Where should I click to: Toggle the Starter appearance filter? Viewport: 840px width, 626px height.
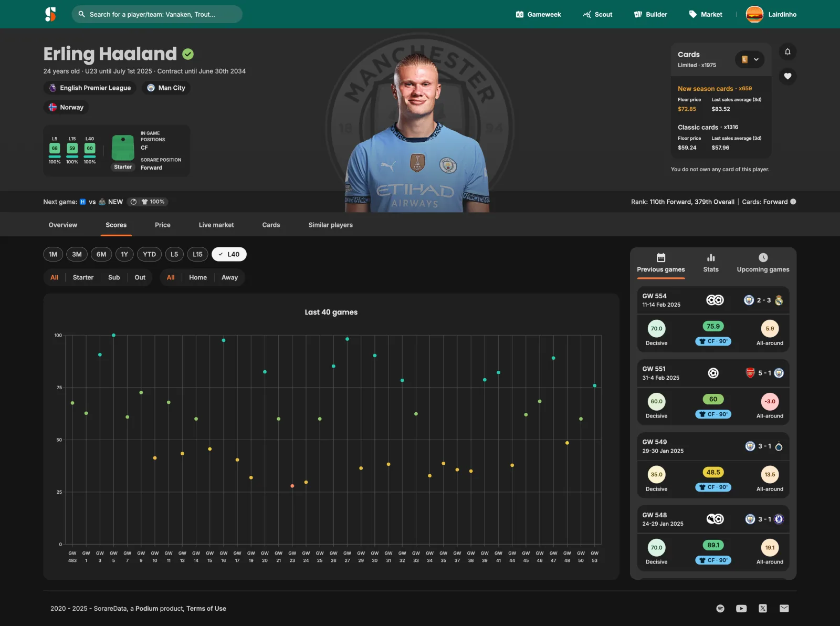coord(83,277)
